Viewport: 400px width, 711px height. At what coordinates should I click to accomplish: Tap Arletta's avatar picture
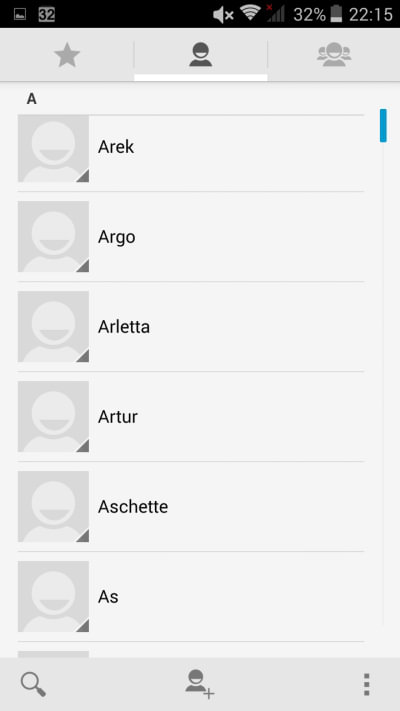pos(53,326)
